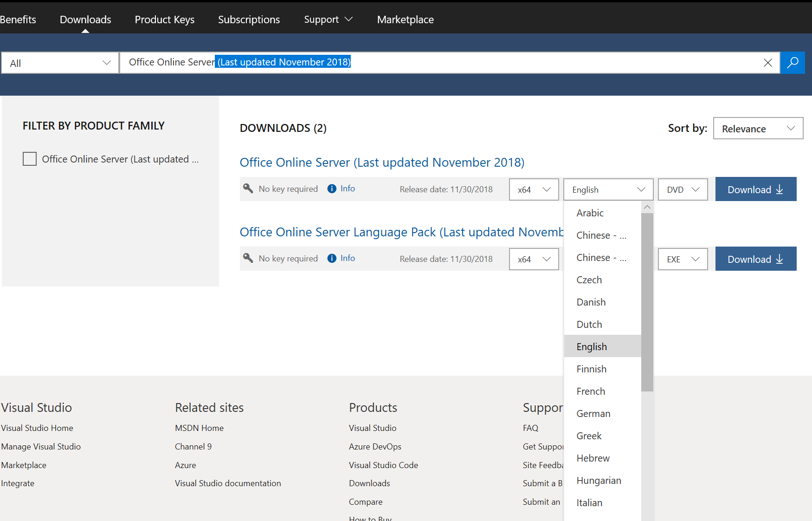Open Manage Visual Studio link
The height and width of the screenshot is (521, 812).
[x=41, y=446]
